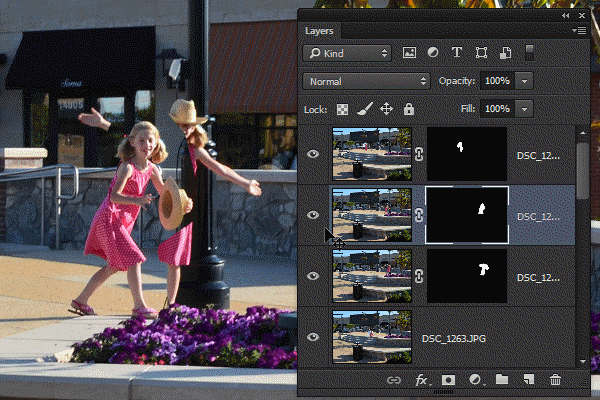Add a layer mask button
Screen dimensions: 600x400
tap(448, 380)
